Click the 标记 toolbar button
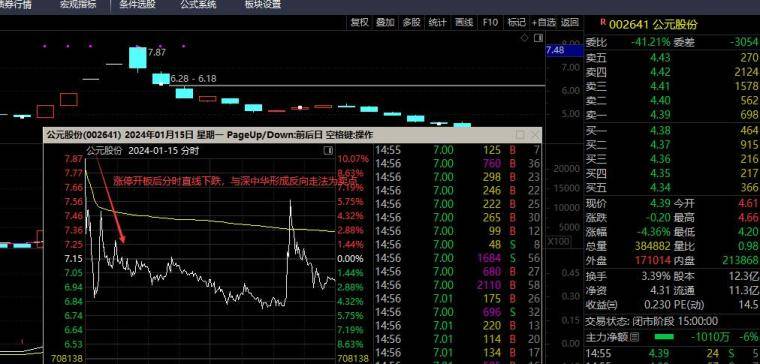 (516, 22)
